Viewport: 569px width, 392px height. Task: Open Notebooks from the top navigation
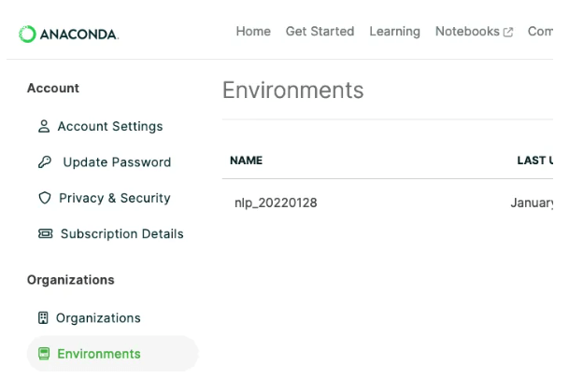[x=466, y=32]
